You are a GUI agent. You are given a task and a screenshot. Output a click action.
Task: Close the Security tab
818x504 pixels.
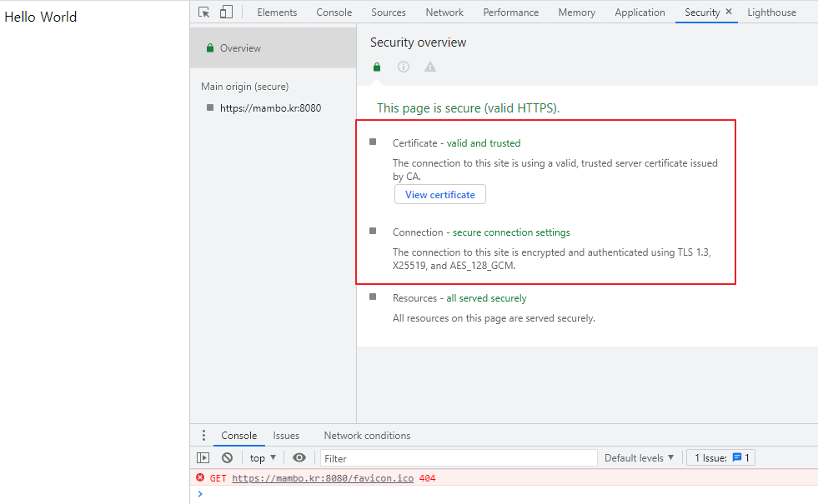click(x=729, y=12)
